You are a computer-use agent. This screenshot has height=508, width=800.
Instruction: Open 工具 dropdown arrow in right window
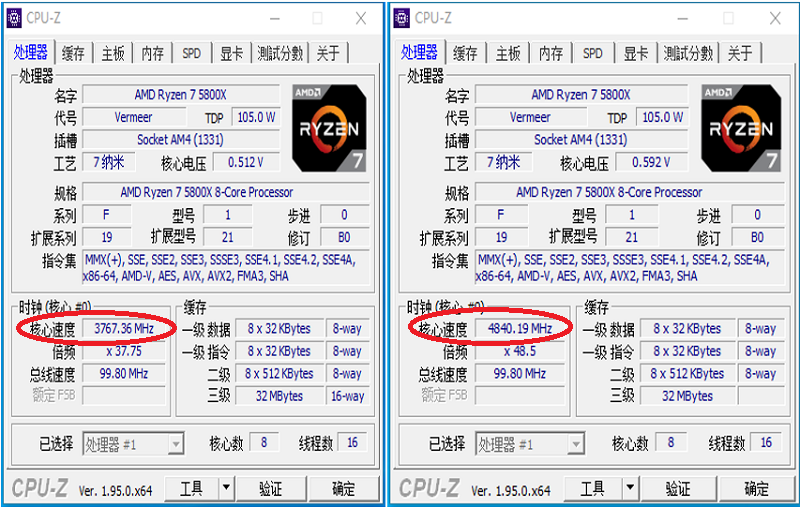tap(631, 489)
